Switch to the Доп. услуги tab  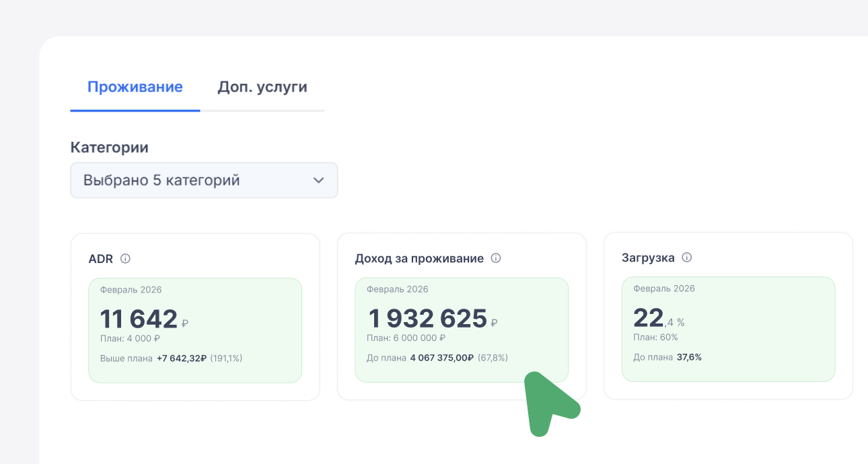(x=261, y=86)
